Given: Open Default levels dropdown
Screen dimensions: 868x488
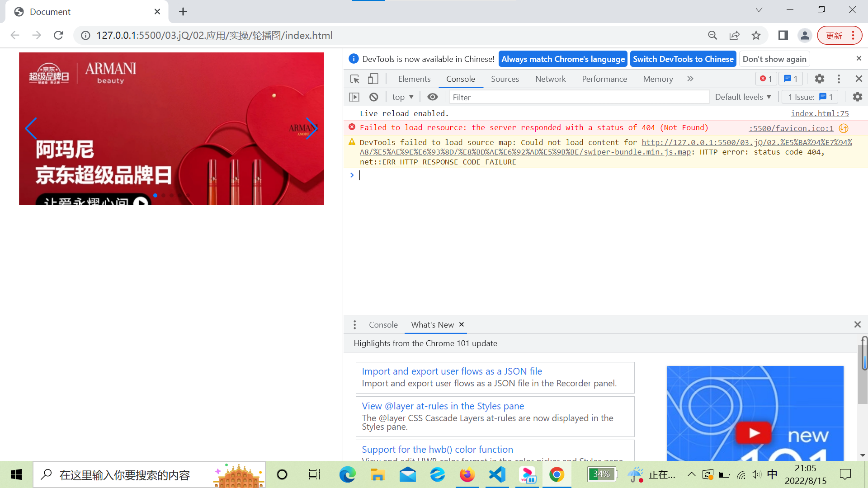Looking at the screenshot, I should (743, 97).
